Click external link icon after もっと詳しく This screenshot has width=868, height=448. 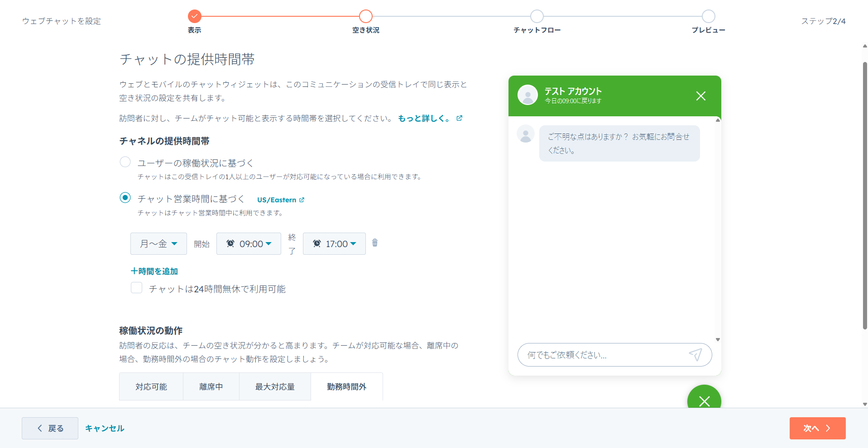[x=459, y=118]
